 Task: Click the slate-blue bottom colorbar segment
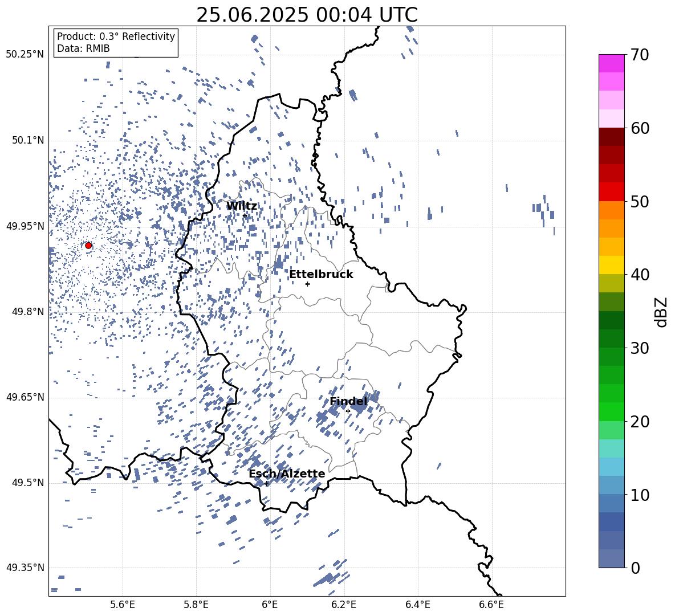[x=612, y=558]
